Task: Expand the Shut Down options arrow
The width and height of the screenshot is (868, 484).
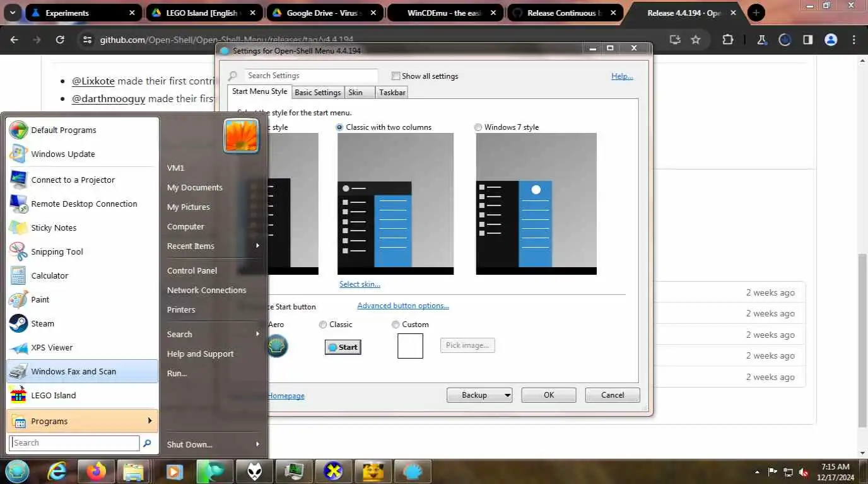Action: (257, 444)
